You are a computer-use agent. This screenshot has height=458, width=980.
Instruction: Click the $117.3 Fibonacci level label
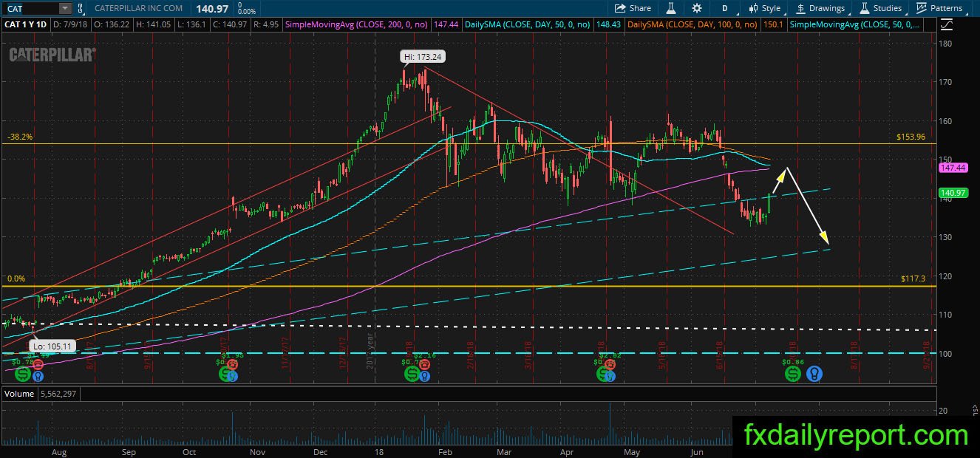(x=913, y=279)
